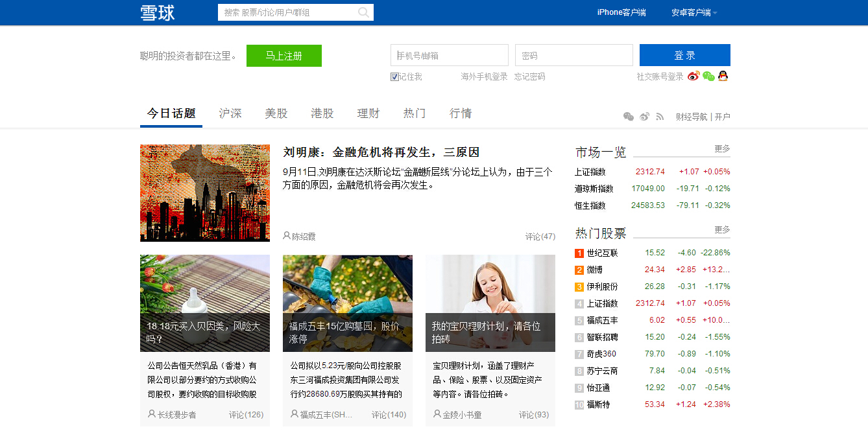
Task: Open 开户 link
Action: point(722,117)
